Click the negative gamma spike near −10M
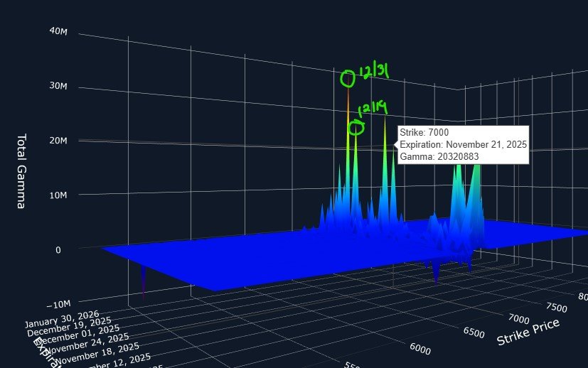This screenshot has width=588, height=368. pos(143,283)
